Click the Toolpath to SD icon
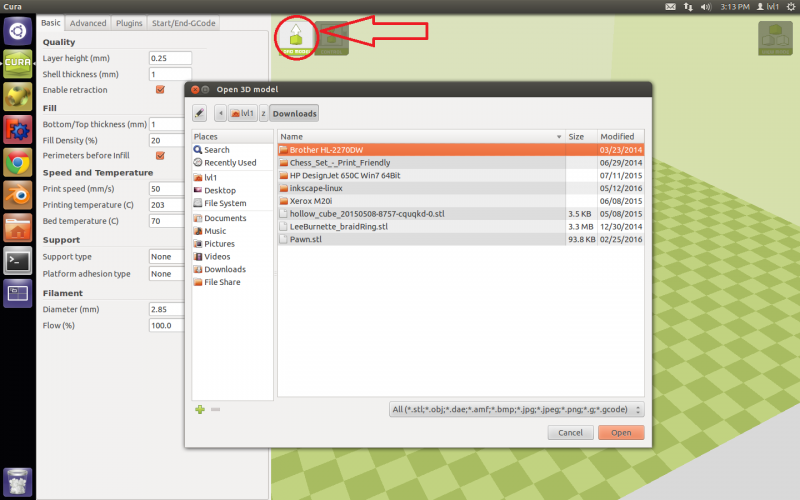The image size is (800, 500). coord(332,38)
